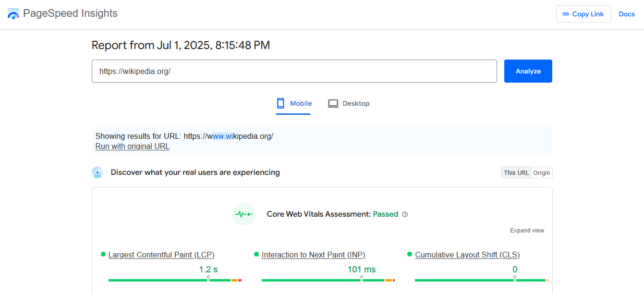Click 'Discover what your real users are experiencing'

click(x=195, y=172)
